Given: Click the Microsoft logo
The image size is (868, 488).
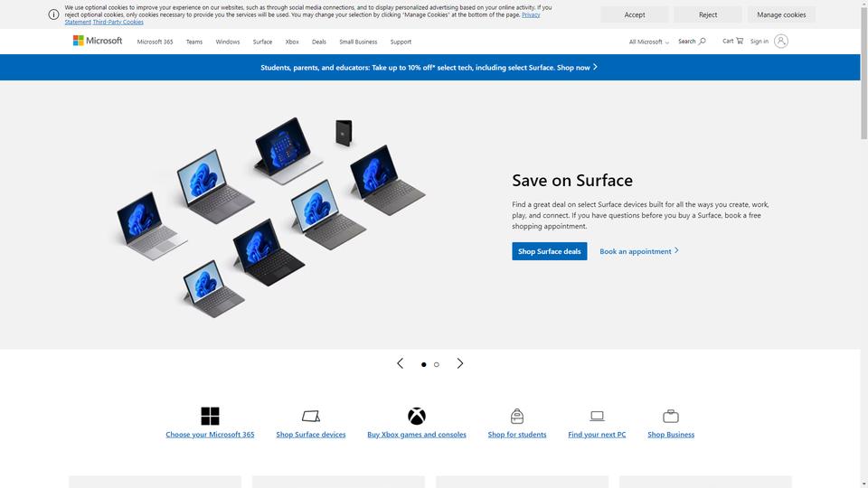Looking at the screenshot, I should [x=98, y=41].
